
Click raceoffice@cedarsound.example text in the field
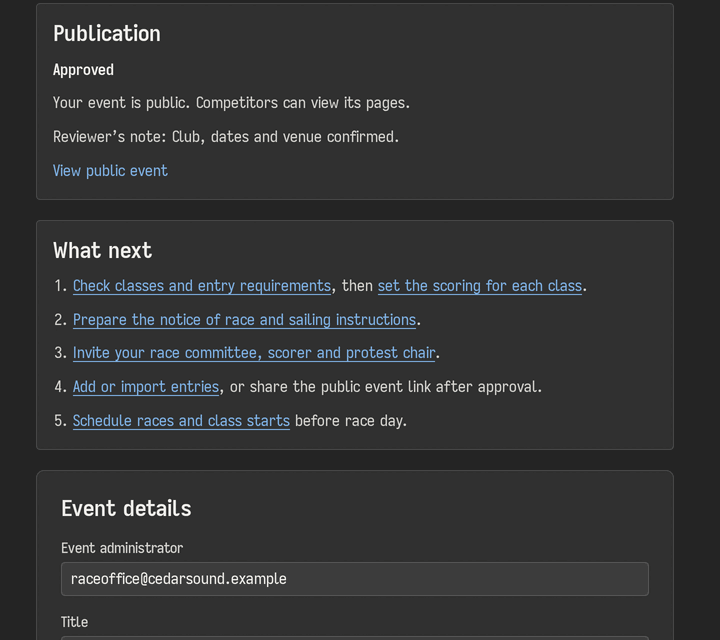click(179, 579)
